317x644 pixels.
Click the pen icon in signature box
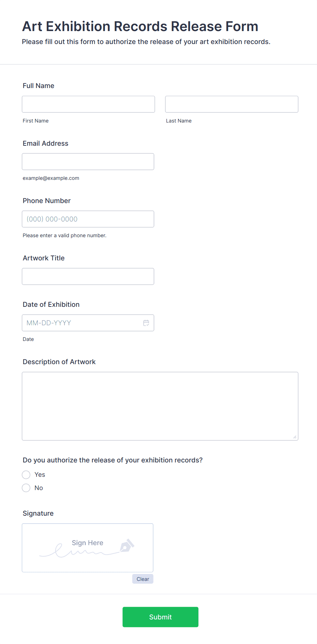click(x=127, y=545)
